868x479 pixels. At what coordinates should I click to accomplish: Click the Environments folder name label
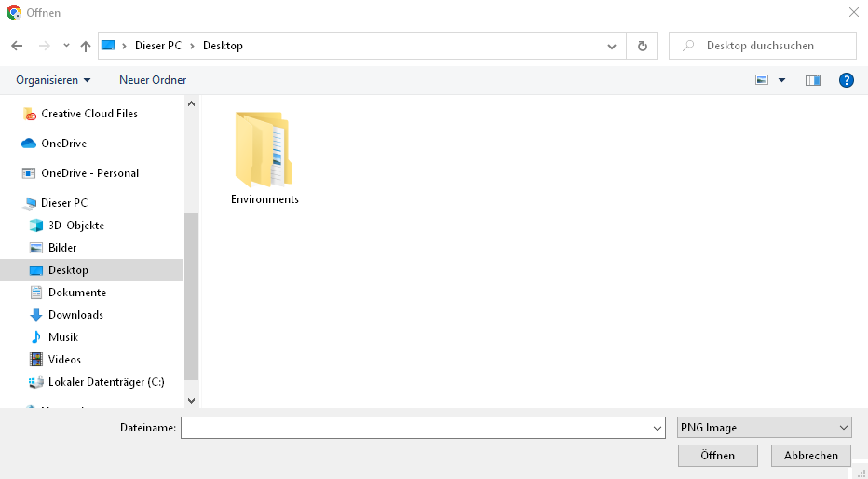click(x=264, y=199)
